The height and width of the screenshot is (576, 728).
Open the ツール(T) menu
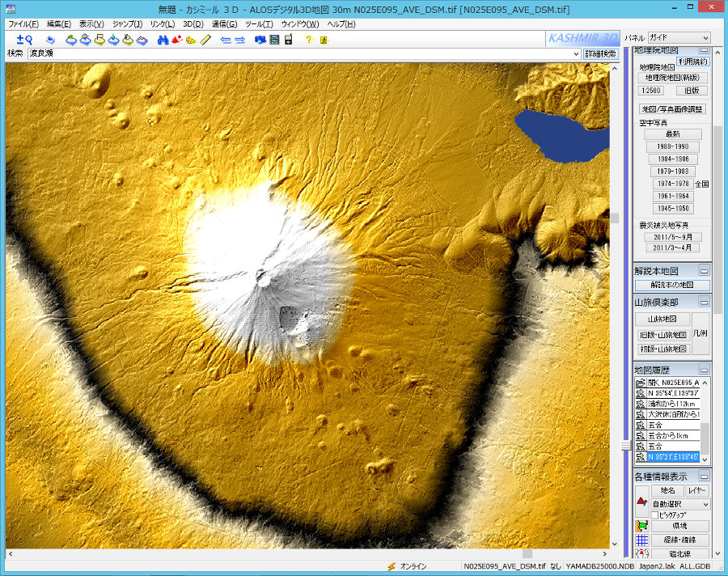259,24
